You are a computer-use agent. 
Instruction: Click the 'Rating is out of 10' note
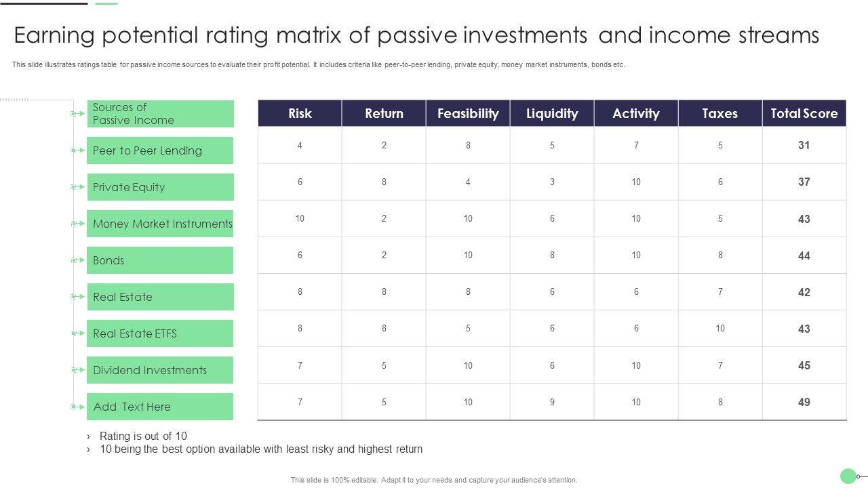[143, 436]
